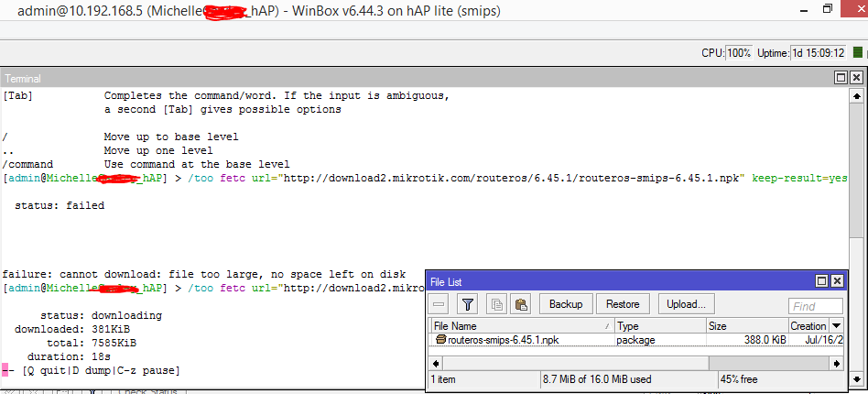Click the Paste clipboard icon in File List
Screen dimensions: 868x394
coord(521,304)
